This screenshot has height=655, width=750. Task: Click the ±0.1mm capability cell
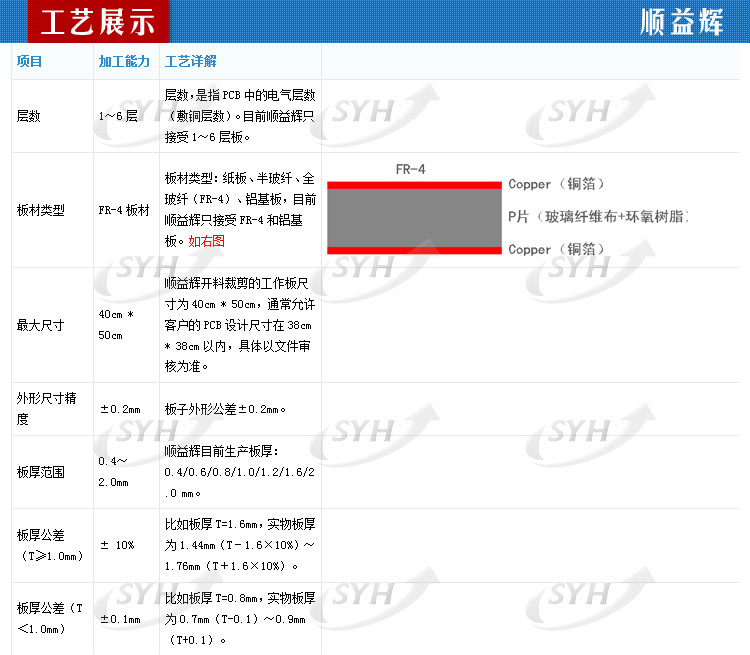point(120,619)
